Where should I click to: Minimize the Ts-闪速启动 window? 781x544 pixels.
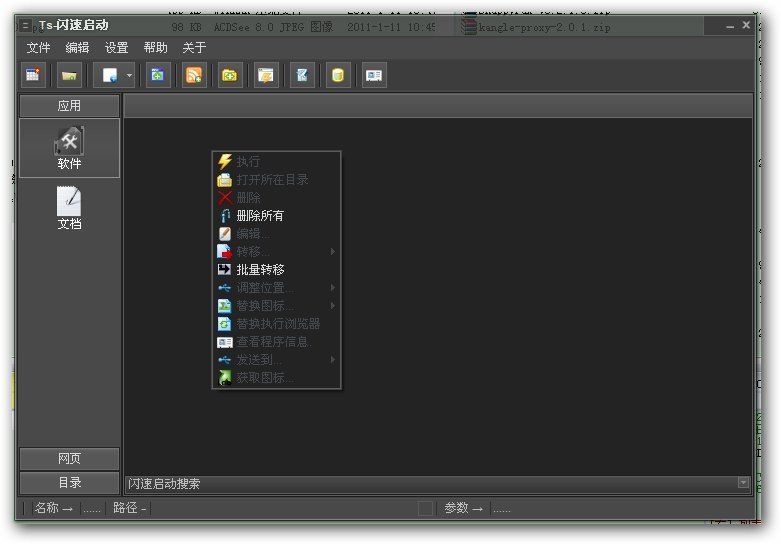pos(730,25)
